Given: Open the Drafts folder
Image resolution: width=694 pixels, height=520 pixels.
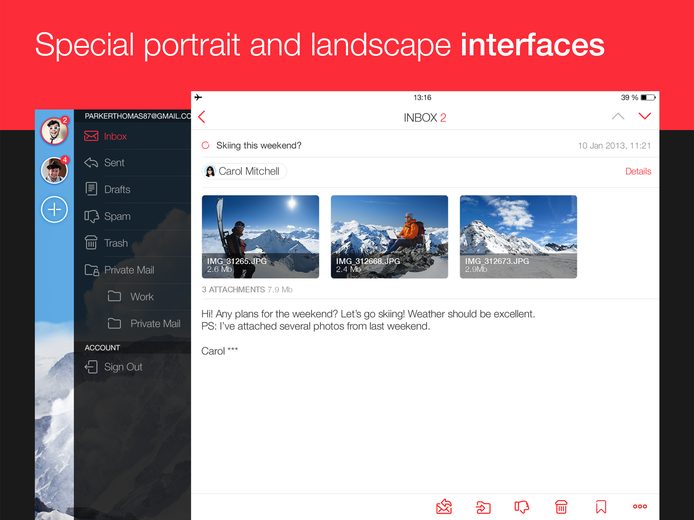Looking at the screenshot, I should 132,189.
